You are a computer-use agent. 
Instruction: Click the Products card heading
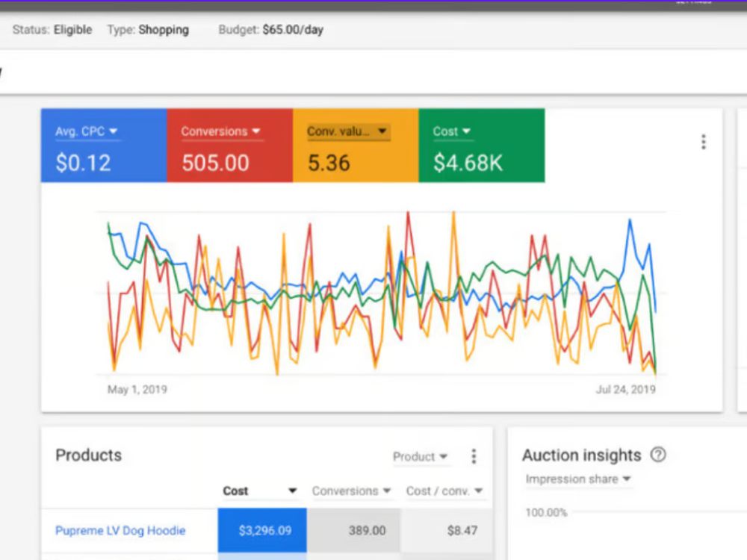coord(89,455)
